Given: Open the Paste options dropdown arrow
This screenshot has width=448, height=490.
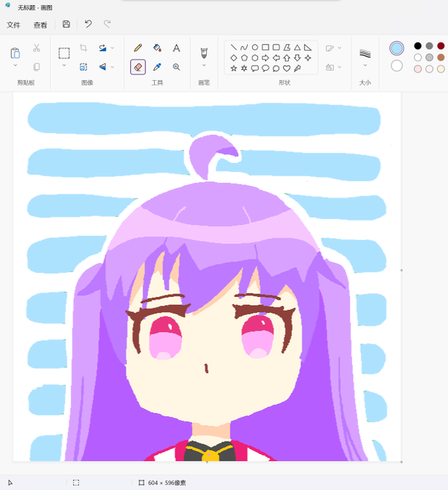Looking at the screenshot, I should [15, 66].
